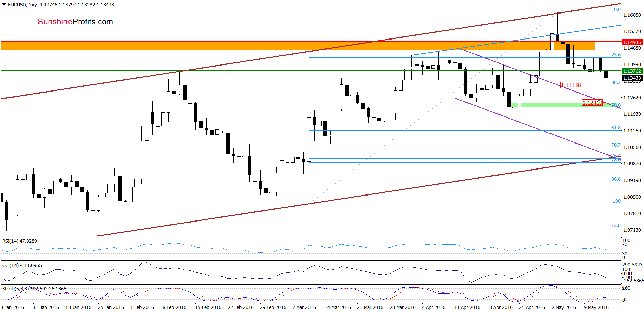644x312 pixels.
Task: Click the 28 Mar 2016 date label
Action: coord(403,307)
